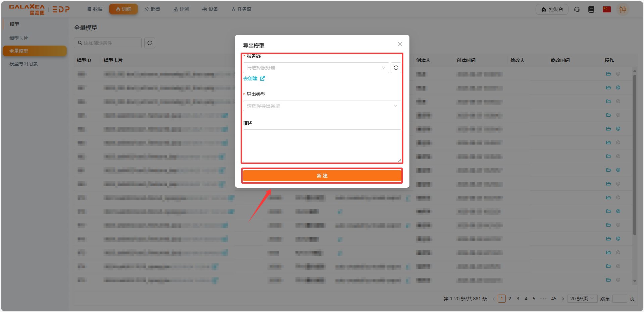Switch to the 部署 top menu
The height and width of the screenshot is (312, 644).
(152, 9)
